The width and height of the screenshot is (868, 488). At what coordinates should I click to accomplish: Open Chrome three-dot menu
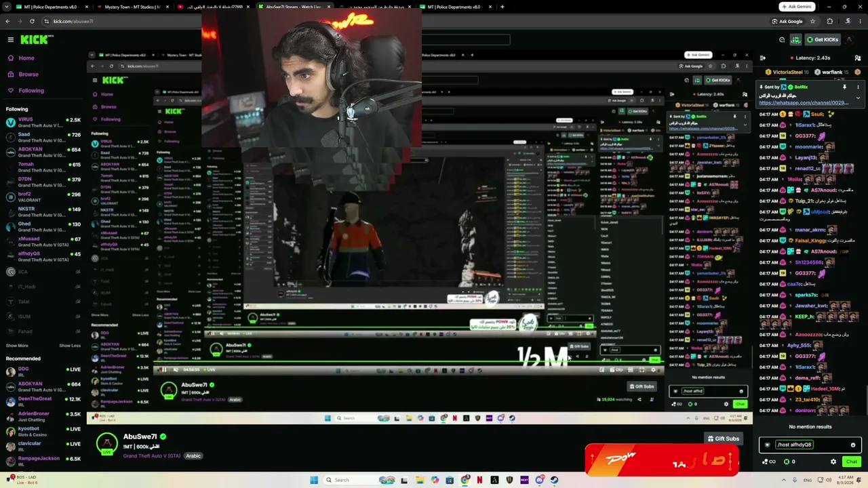[861, 21]
